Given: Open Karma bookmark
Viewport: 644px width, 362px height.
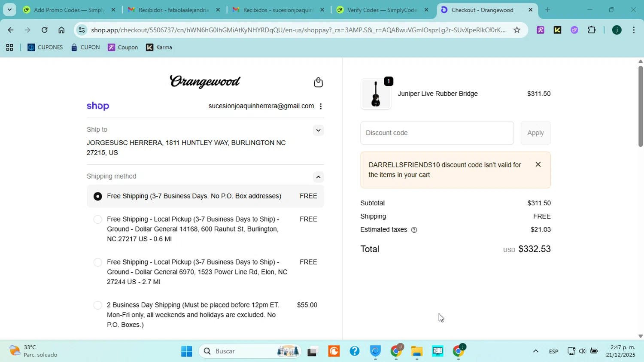Looking at the screenshot, I should (159, 48).
